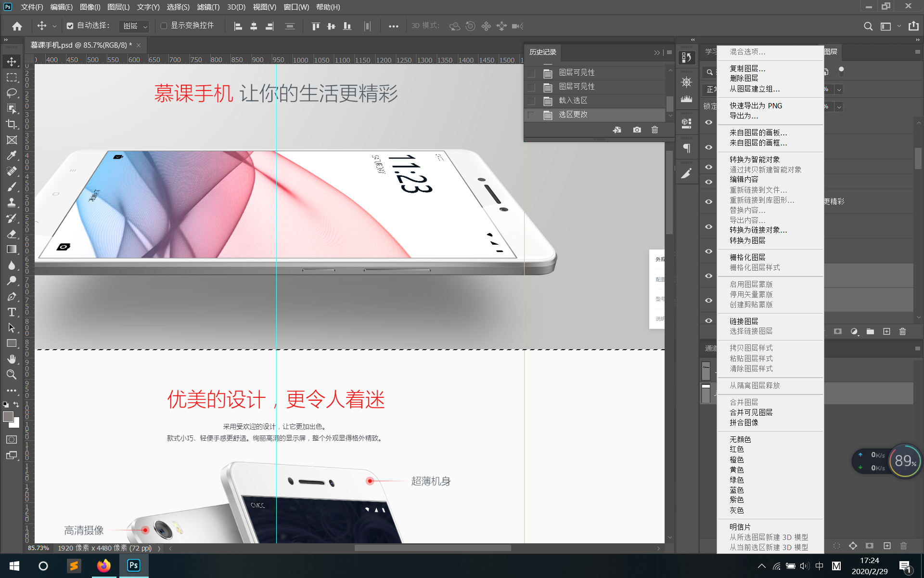Viewport: 924px width, 578px height.
Task: Open the History panel menu
Action: pyautogui.click(x=669, y=53)
